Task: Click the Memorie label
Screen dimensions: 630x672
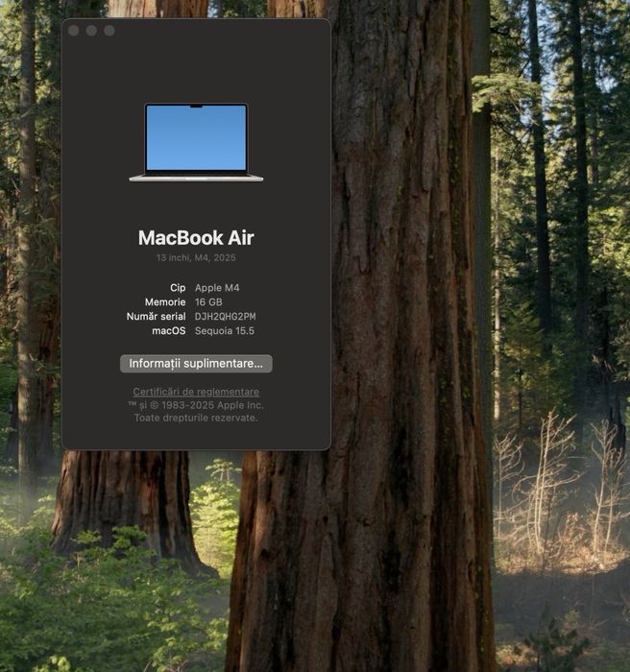Action: 165,302
